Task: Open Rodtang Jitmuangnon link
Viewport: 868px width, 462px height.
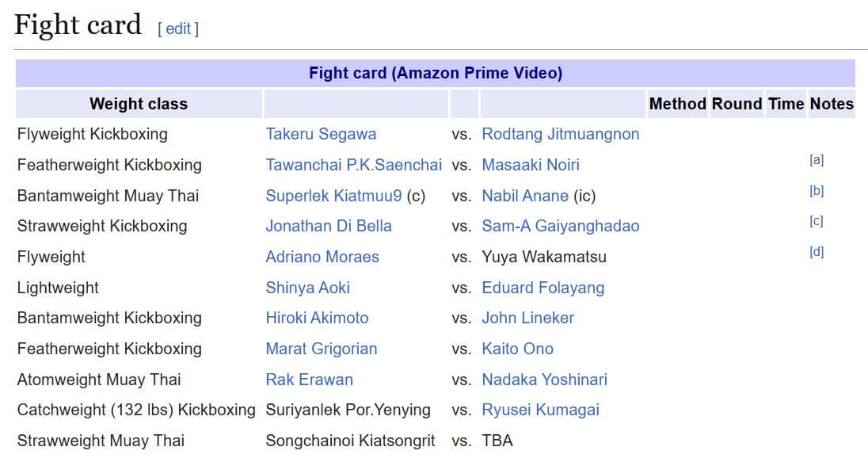Action: (x=560, y=134)
